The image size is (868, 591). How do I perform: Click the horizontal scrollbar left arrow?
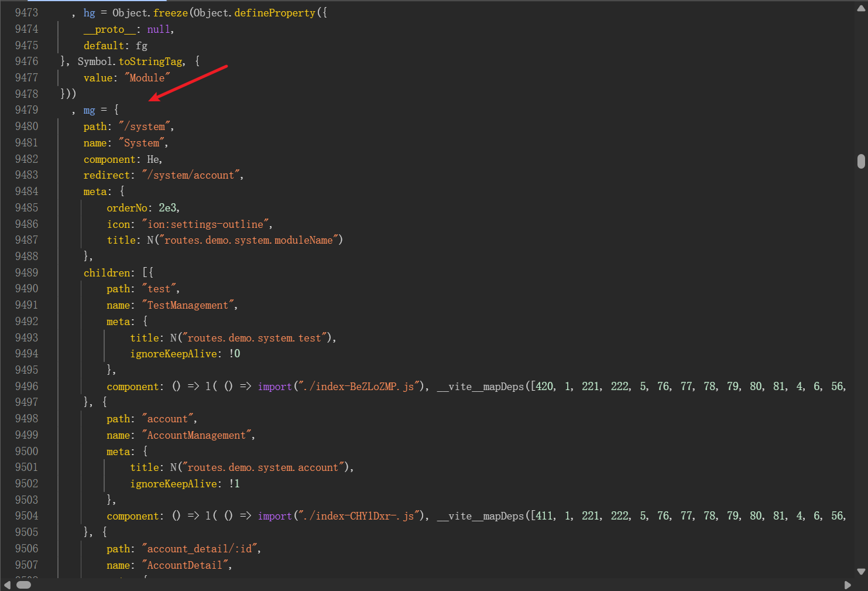point(7,585)
